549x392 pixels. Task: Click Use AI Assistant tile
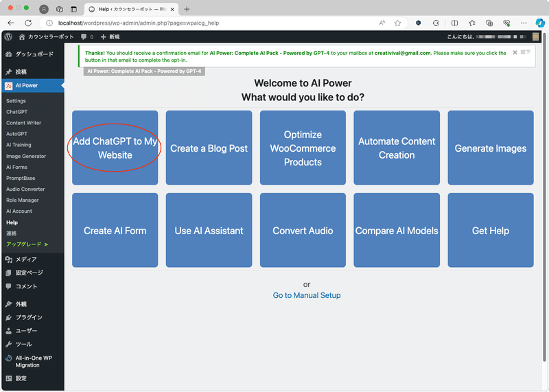[209, 230]
